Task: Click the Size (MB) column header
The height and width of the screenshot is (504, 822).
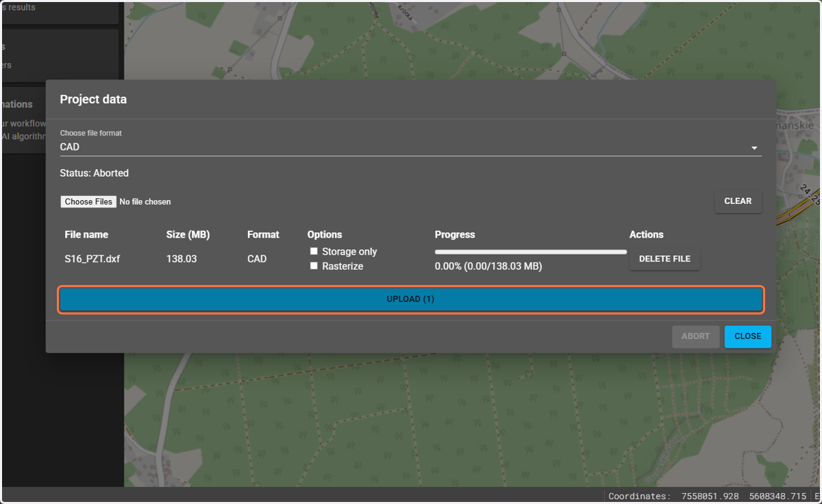Action: [x=188, y=234]
